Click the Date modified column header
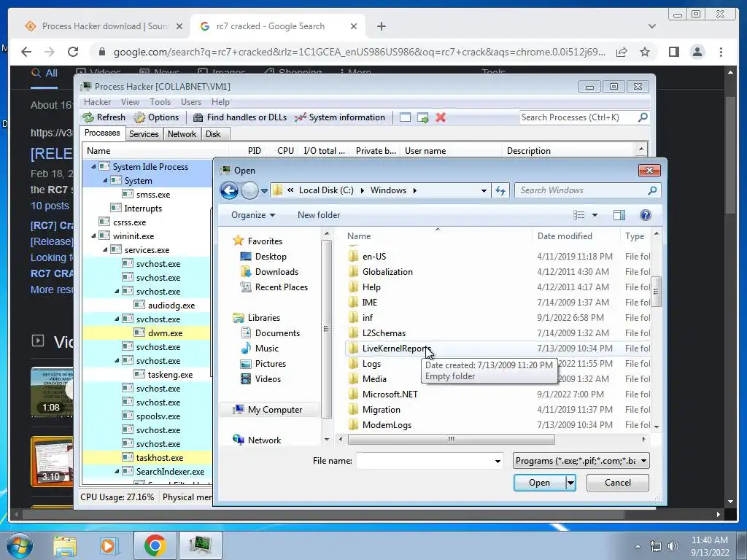Viewport: 747px width, 560px height. click(x=565, y=236)
